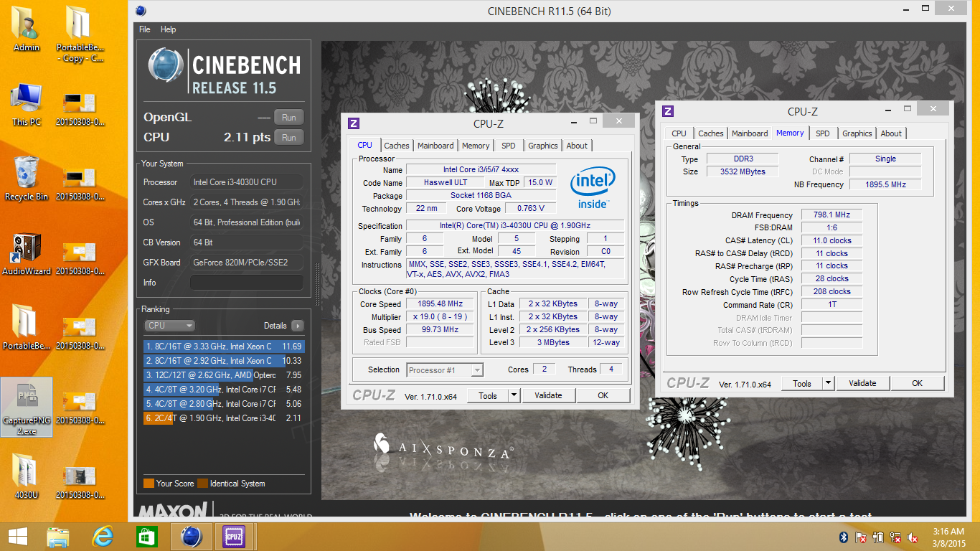The image size is (980, 551).
Task: Click the Z icon of the CPU-Z Memory window
Action: tap(668, 111)
